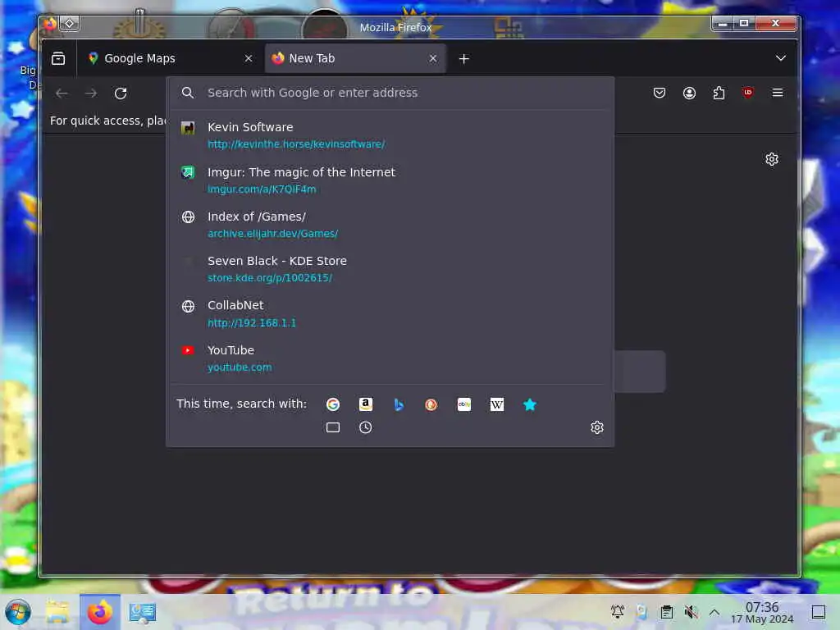Reload the current page
840x630 pixels.
click(121, 94)
